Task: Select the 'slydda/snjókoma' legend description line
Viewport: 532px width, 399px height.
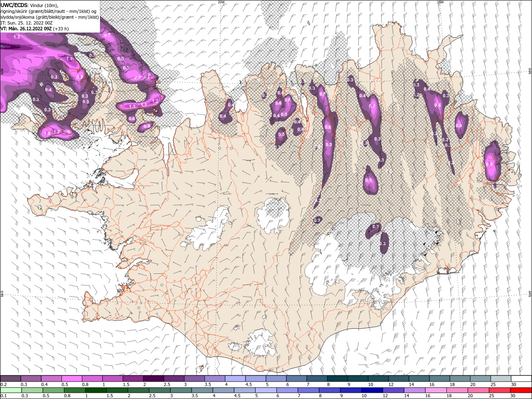Action: [x=50, y=17]
